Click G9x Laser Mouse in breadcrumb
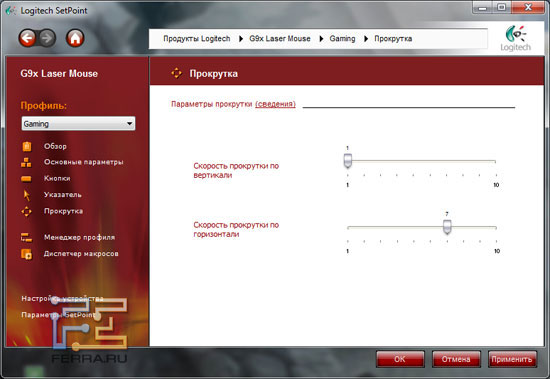Image resolution: width=550 pixels, height=379 pixels. [280, 39]
